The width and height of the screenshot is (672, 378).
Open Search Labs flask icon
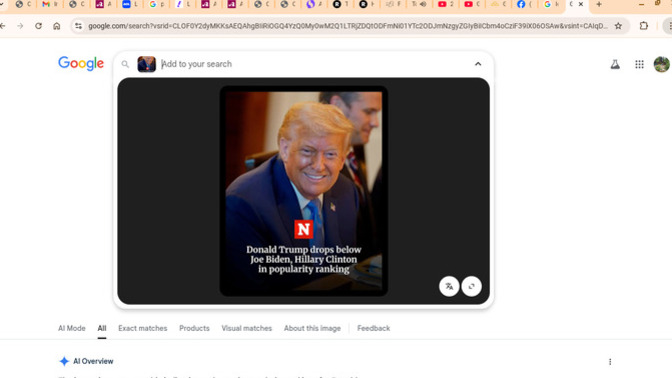[x=615, y=64]
